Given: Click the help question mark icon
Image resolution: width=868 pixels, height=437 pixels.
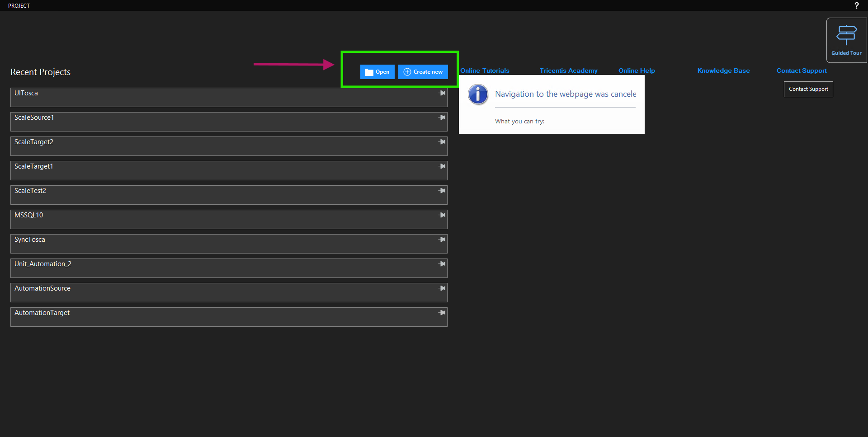Looking at the screenshot, I should coord(856,5).
